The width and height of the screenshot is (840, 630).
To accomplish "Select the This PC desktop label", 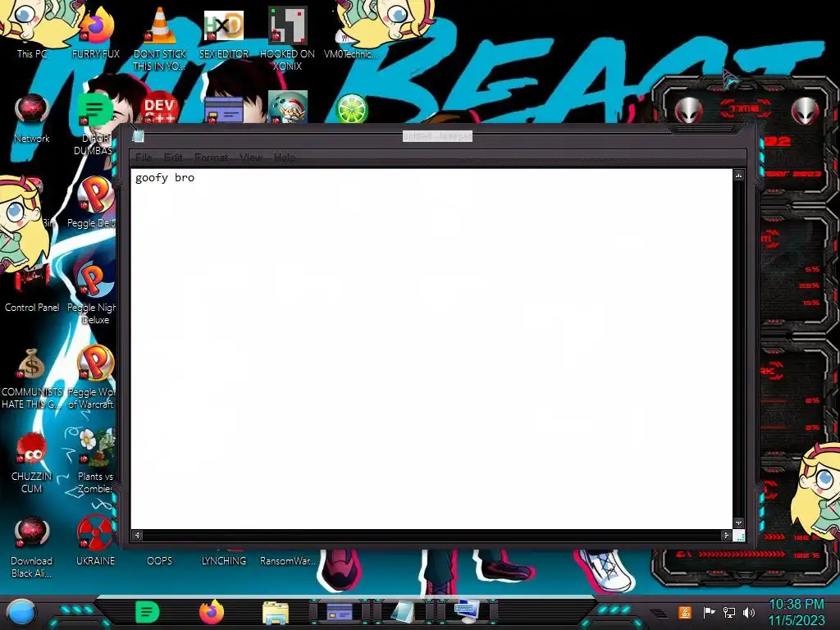I will pyautogui.click(x=32, y=53).
